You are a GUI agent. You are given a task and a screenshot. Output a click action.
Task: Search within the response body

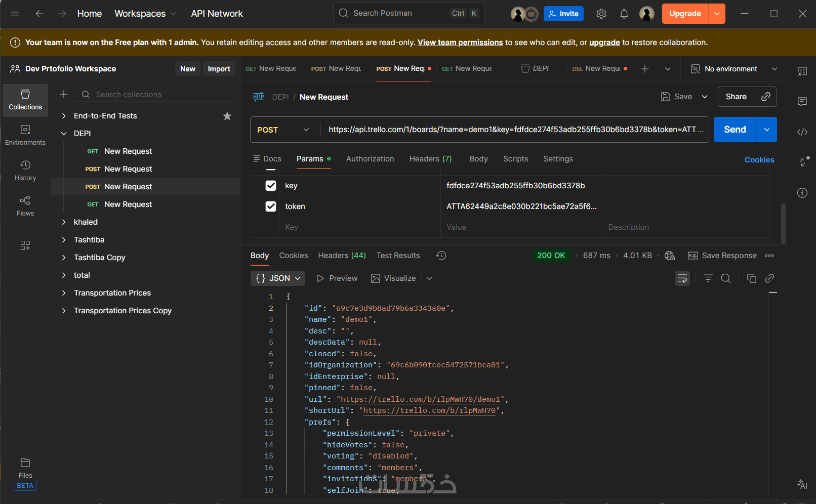click(725, 278)
